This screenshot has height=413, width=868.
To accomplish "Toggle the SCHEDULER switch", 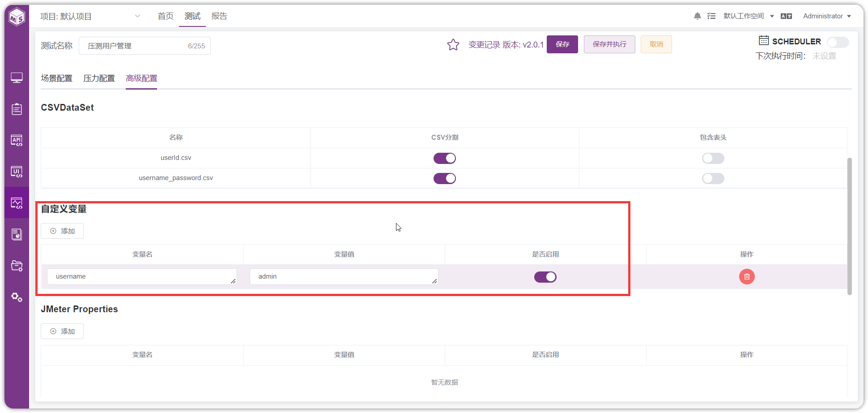I will (838, 42).
